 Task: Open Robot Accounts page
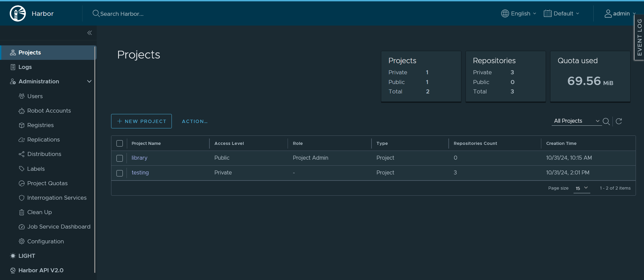(x=49, y=111)
